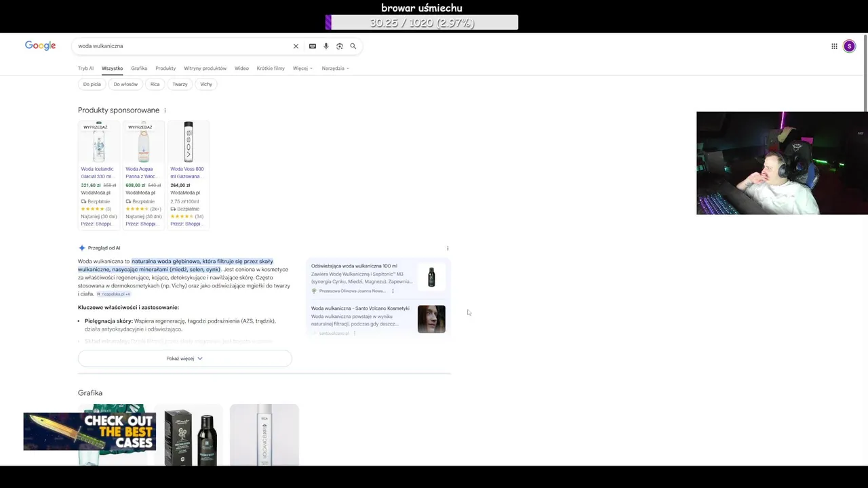Switch to the Grafika tab
This screenshot has width=868, height=488.
pos(139,68)
